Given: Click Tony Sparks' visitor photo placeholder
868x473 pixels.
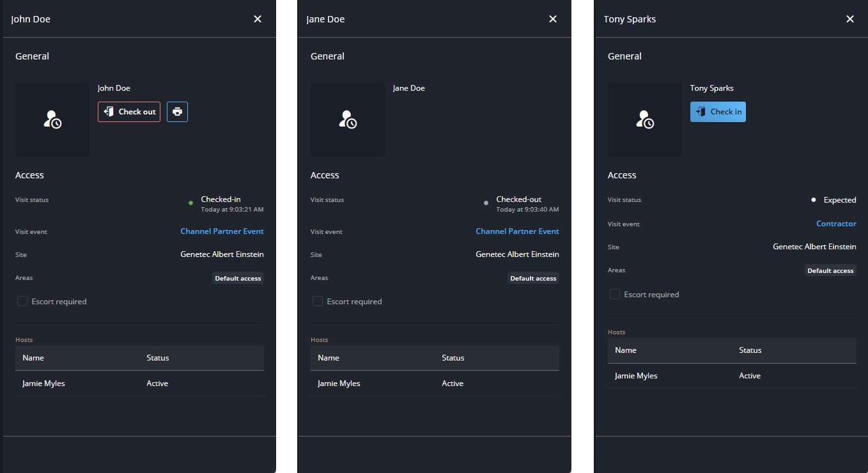Looking at the screenshot, I should point(645,120).
